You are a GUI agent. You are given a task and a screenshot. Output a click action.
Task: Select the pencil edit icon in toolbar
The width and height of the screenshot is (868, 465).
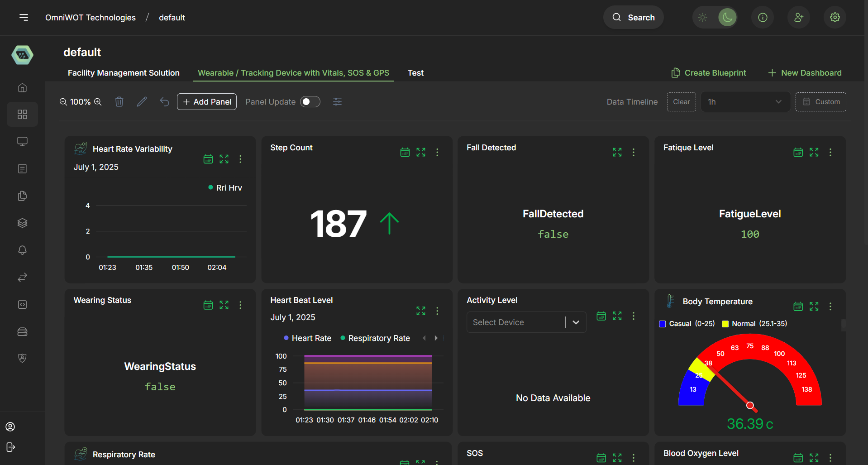[x=142, y=101]
